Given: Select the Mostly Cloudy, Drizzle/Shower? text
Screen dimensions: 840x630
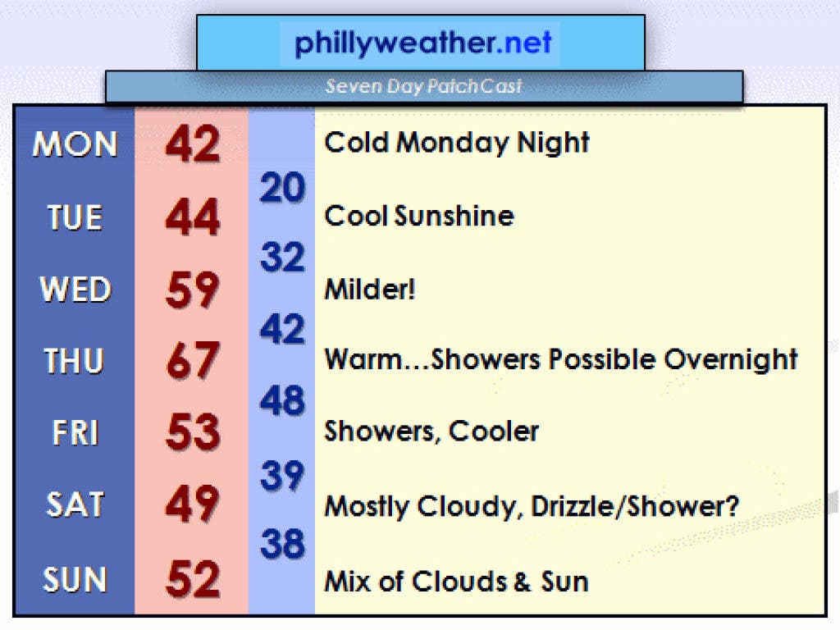Looking at the screenshot, I should pos(532,506).
